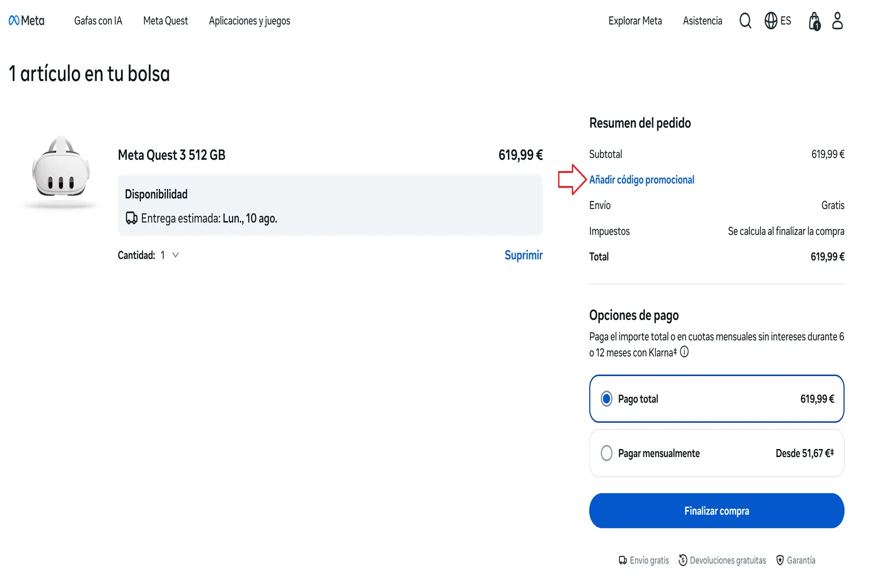Click the delivery truck icon beside Entrega estimada
This screenshot has height=588, width=882.
[131, 218]
